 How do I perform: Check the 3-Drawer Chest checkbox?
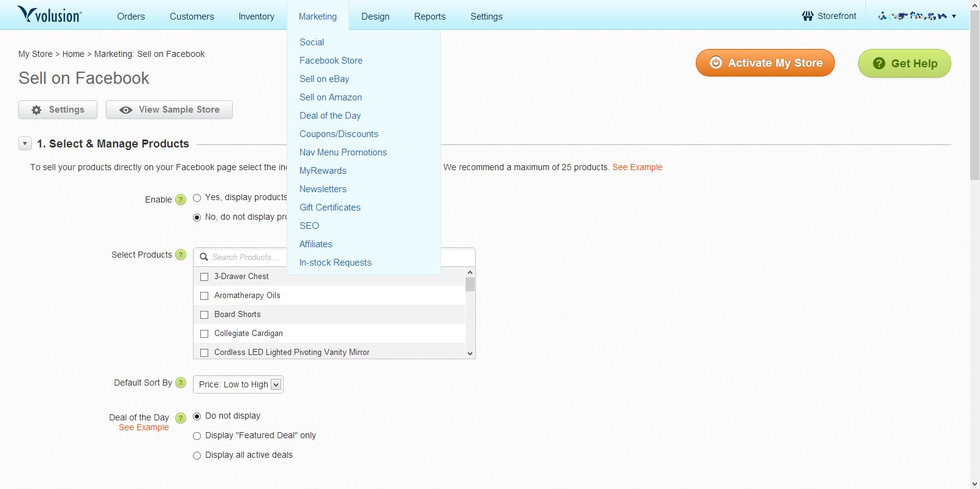point(205,277)
